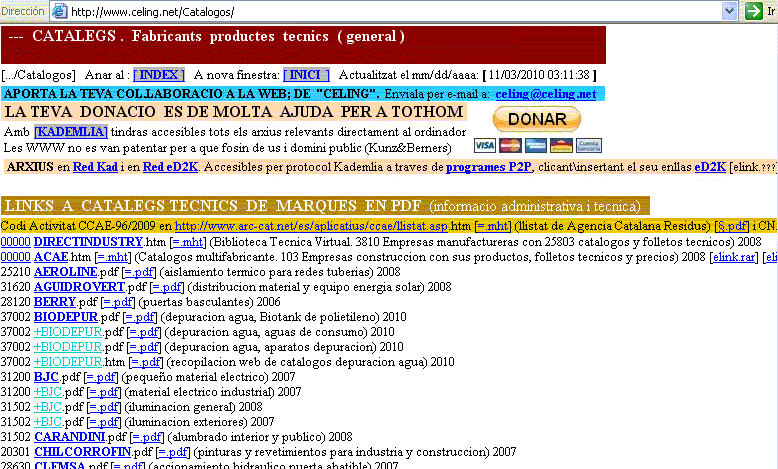Click the MasterCard icon below DONAR
The width and height of the screenshot is (778, 469).
[x=510, y=145]
